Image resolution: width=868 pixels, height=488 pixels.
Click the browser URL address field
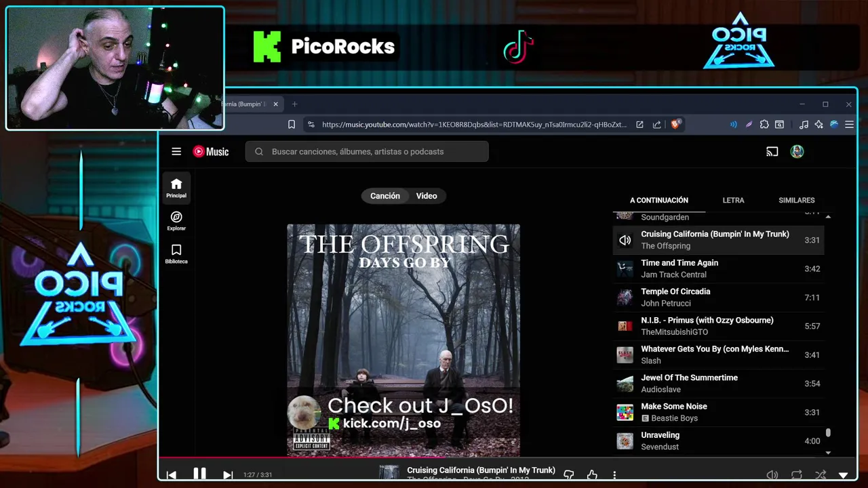coord(475,125)
